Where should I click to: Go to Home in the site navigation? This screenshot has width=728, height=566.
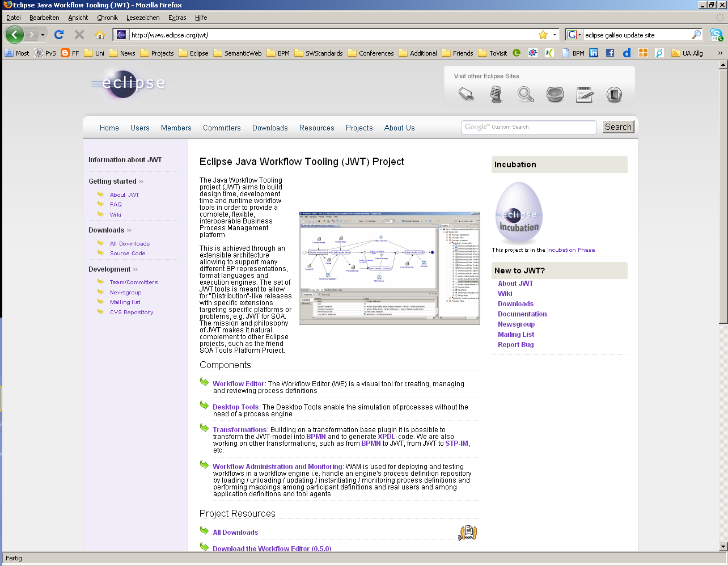109,128
